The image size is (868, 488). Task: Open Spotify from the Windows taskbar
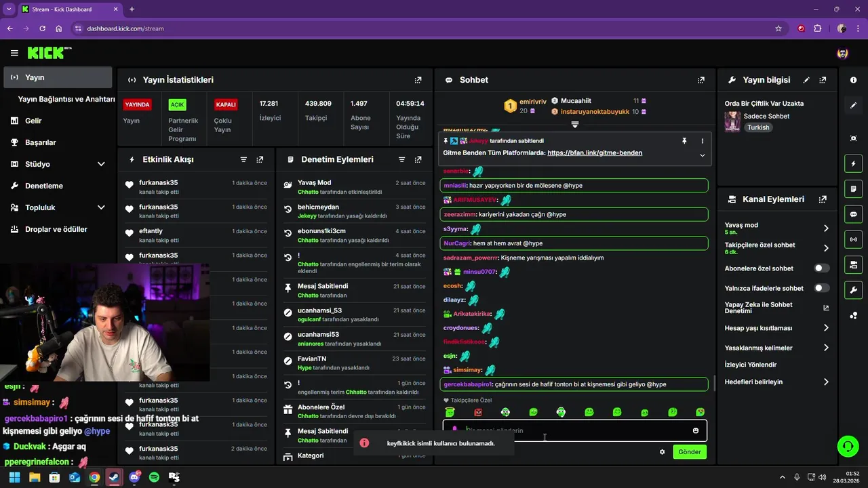[154, 477]
